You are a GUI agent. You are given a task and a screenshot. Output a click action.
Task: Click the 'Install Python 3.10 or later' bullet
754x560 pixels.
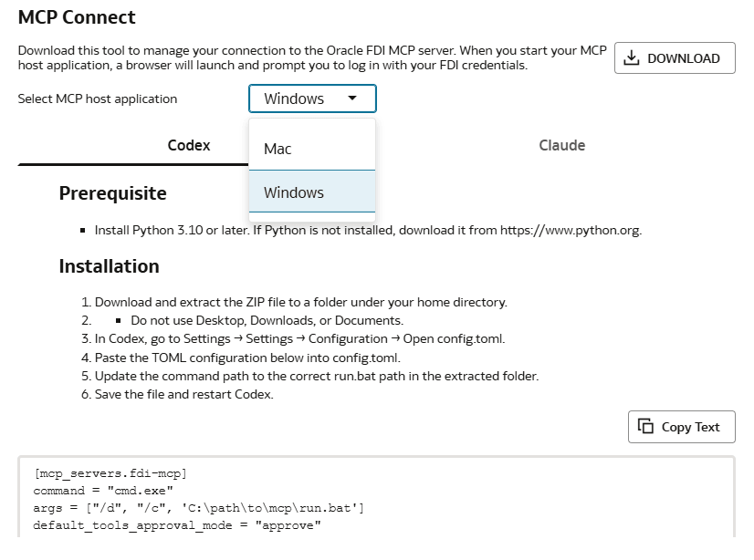click(368, 231)
